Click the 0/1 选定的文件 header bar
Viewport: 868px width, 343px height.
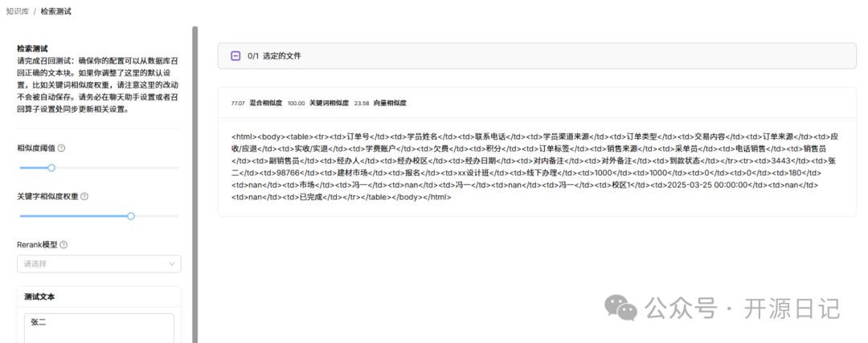[x=536, y=56]
